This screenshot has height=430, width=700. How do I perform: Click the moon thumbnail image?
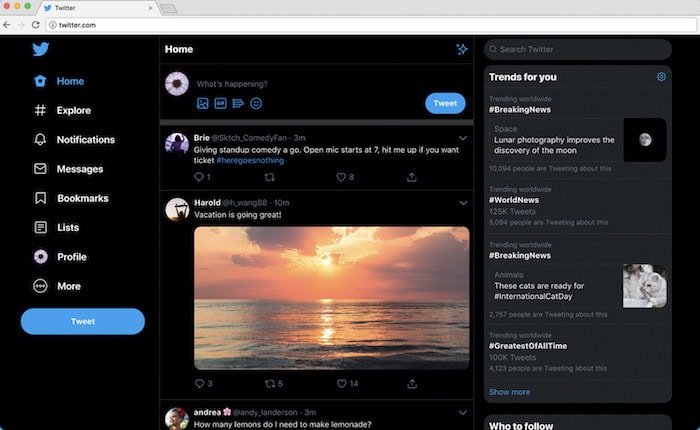pos(645,140)
